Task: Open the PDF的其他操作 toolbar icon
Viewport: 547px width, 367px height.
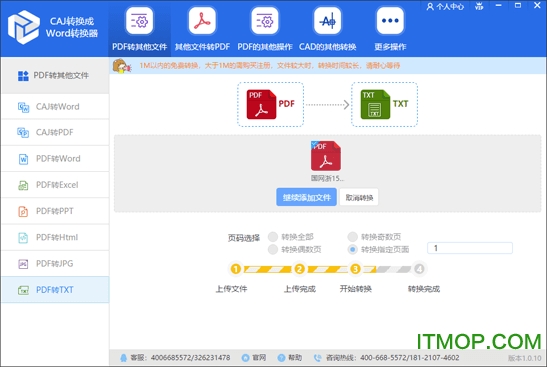Action: (x=265, y=22)
